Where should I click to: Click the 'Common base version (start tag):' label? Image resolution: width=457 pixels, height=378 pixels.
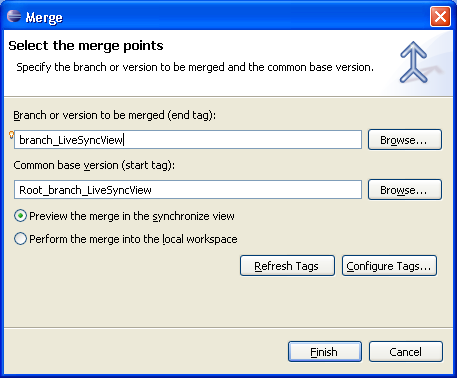point(94,165)
